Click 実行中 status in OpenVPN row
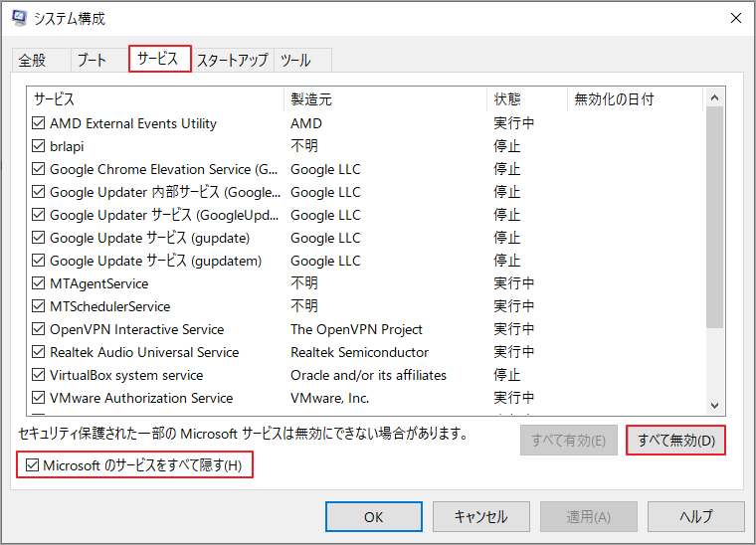Viewport: 756px width, 545px height. coord(514,329)
